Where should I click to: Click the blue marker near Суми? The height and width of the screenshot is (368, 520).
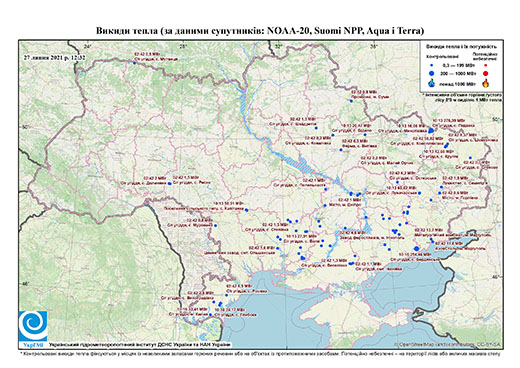click(351, 101)
